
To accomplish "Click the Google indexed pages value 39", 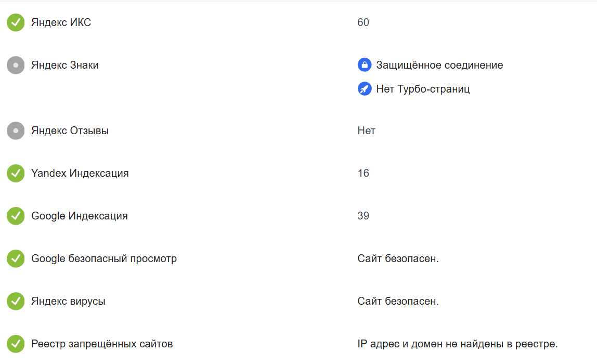I will pos(363,216).
